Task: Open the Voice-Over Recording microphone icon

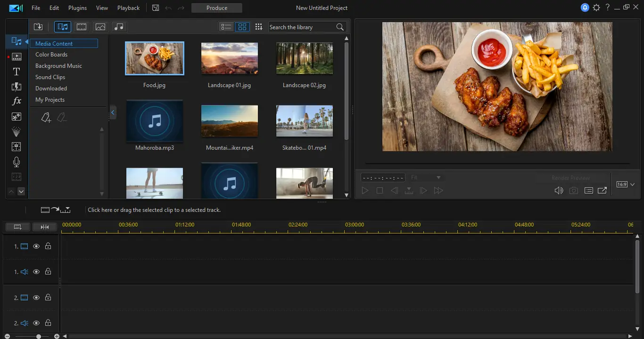Action: (16, 162)
